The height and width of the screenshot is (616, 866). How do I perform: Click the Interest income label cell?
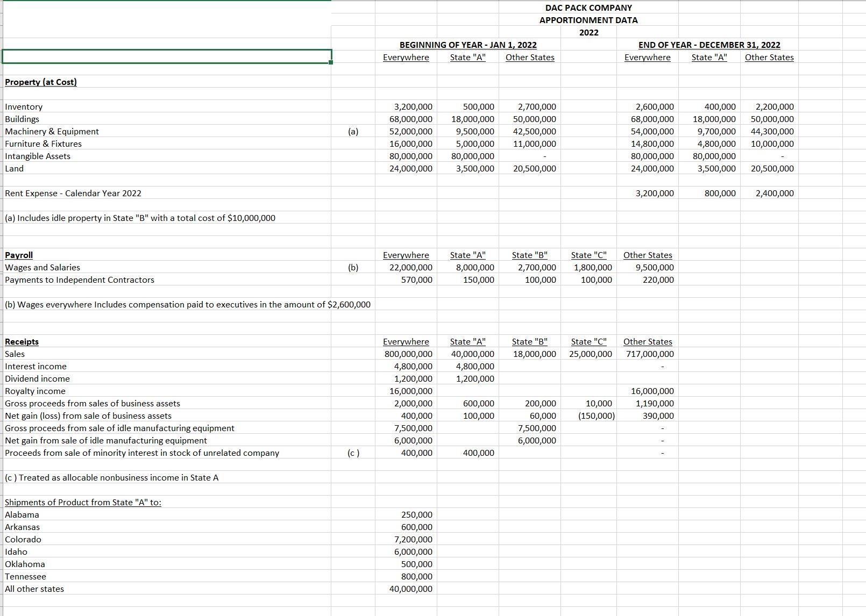(x=36, y=366)
